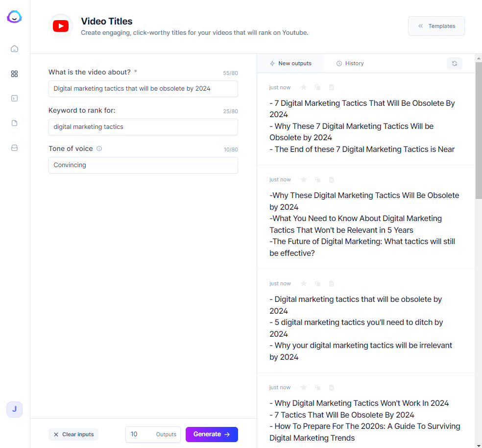Refresh outputs using the circular arrows icon
This screenshot has width=482, height=448.
click(454, 63)
